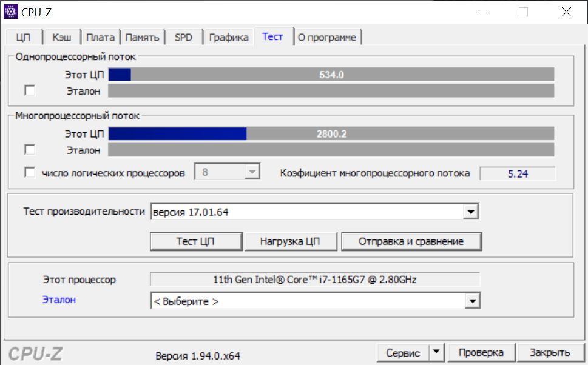The height and width of the screenshot is (365, 588).
Task: Start the Тест ЦП benchmark
Action: pos(196,241)
